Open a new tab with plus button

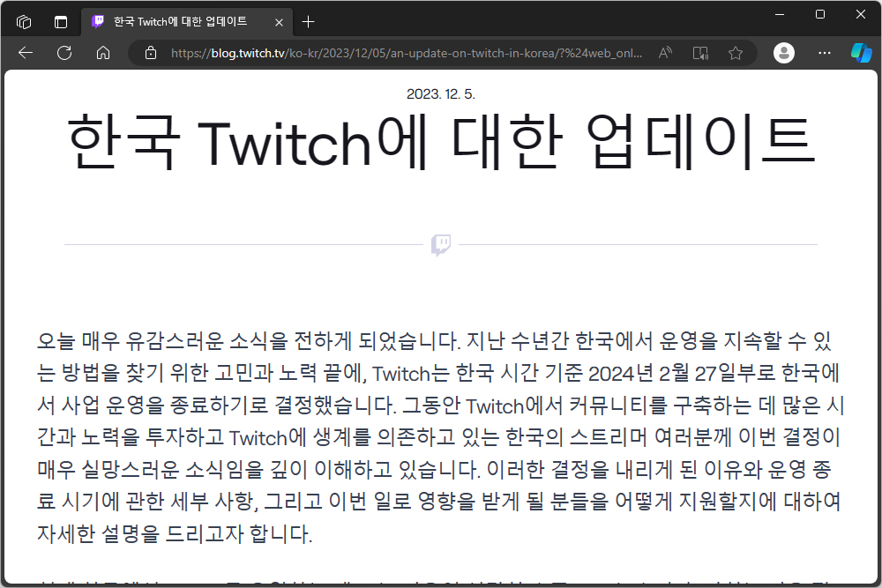[308, 22]
